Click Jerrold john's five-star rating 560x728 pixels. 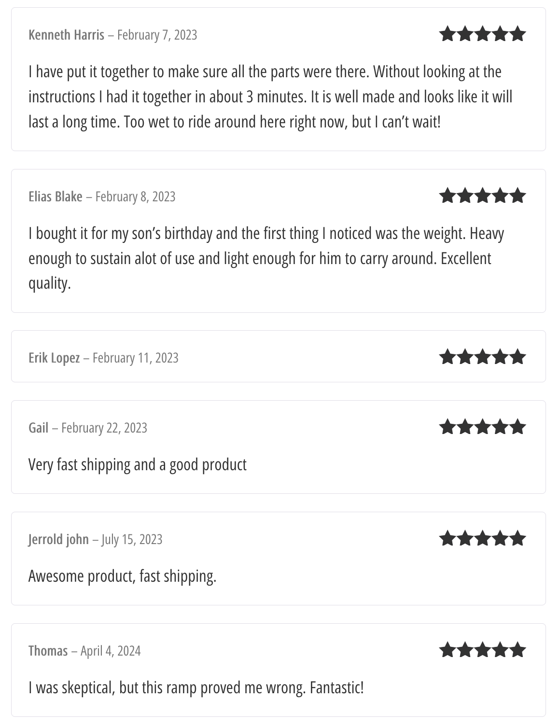point(482,539)
